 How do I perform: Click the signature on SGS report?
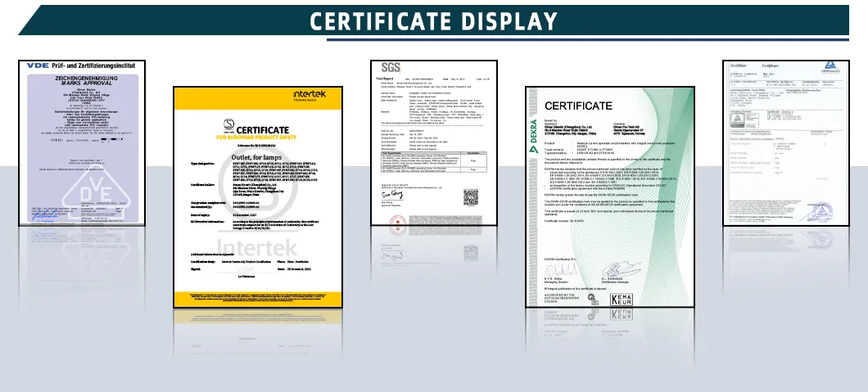click(392, 195)
